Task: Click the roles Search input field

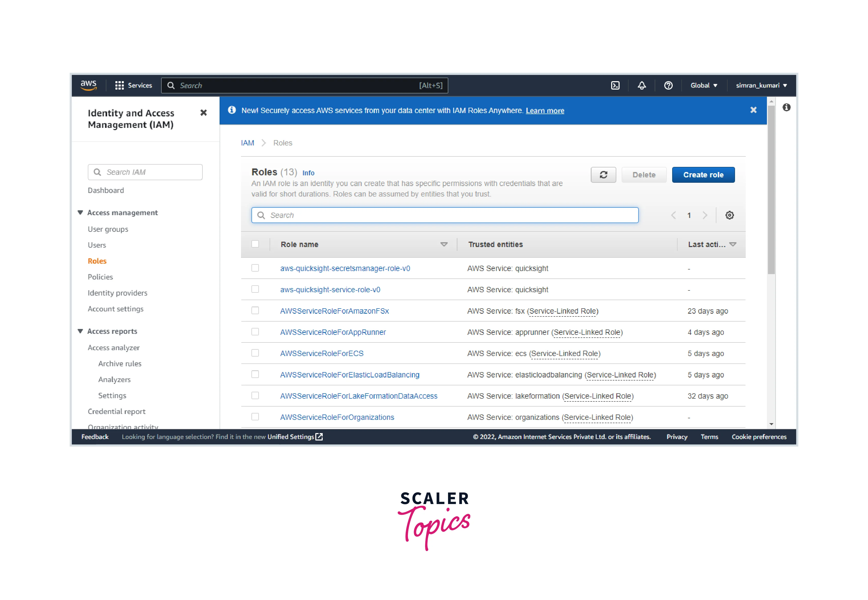Action: (444, 215)
